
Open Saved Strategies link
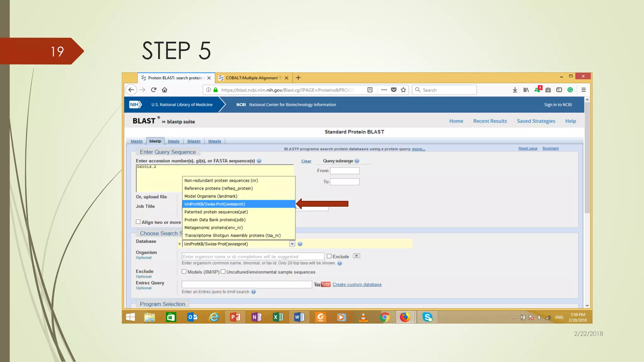(x=536, y=121)
